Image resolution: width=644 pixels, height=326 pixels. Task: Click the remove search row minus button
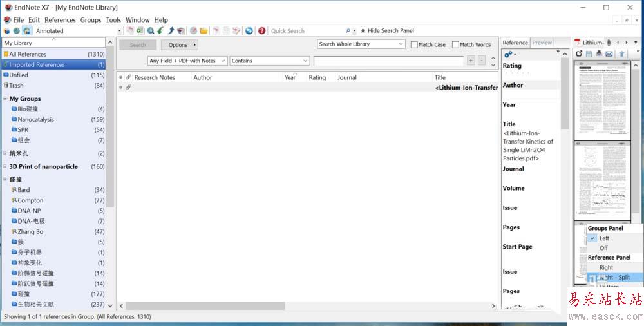[x=482, y=61]
